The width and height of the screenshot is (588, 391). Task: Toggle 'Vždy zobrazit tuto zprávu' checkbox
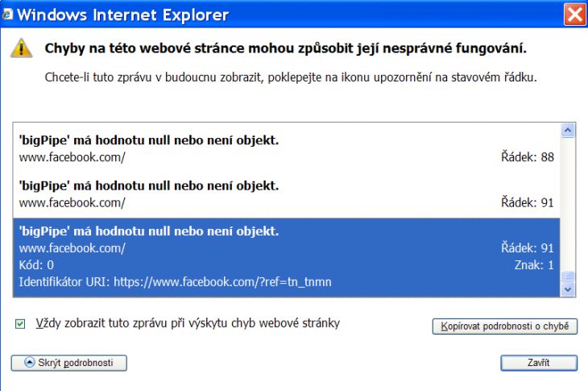[x=20, y=323]
